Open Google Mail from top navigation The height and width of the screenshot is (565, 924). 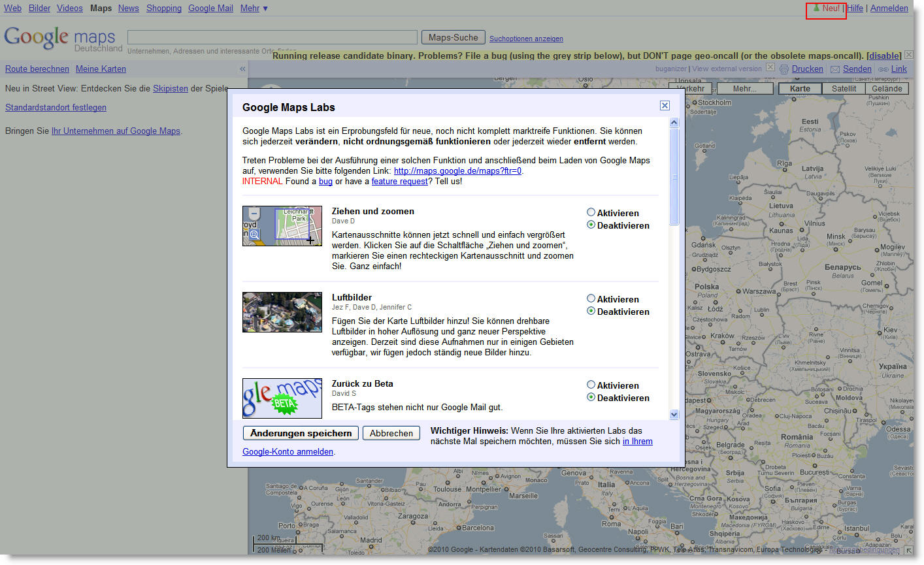pos(210,8)
